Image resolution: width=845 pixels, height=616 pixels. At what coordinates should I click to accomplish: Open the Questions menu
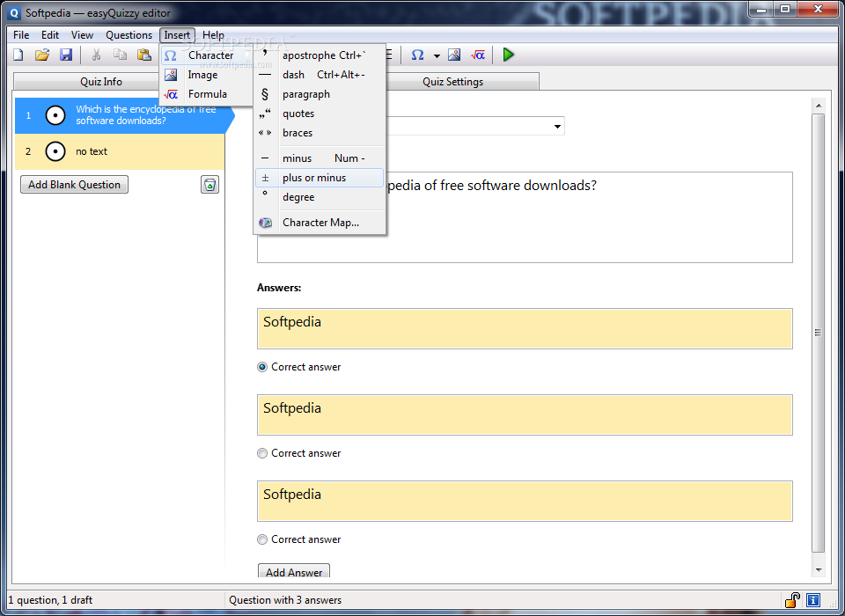(x=129, y=35)
